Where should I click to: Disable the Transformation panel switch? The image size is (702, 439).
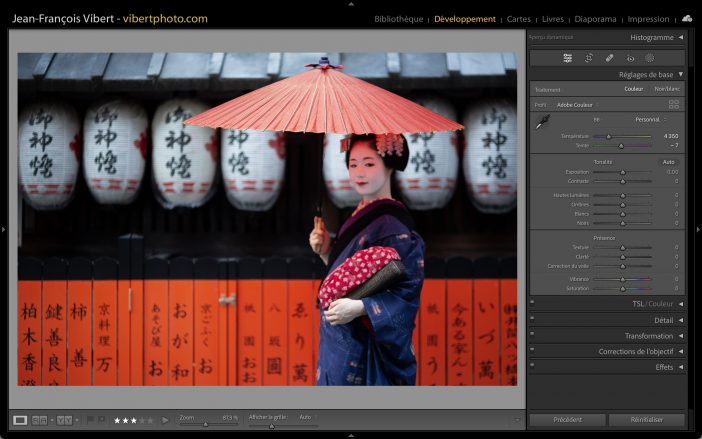pos(533,336)
